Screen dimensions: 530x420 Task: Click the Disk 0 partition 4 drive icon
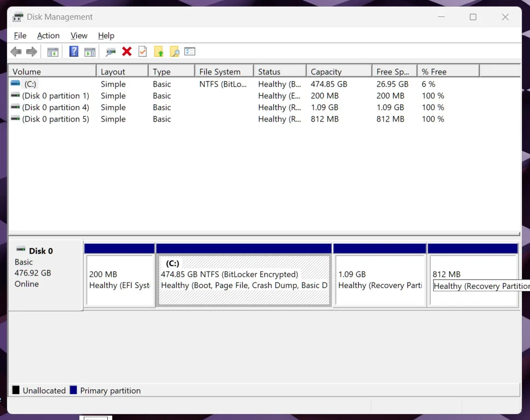coord(15,107)
